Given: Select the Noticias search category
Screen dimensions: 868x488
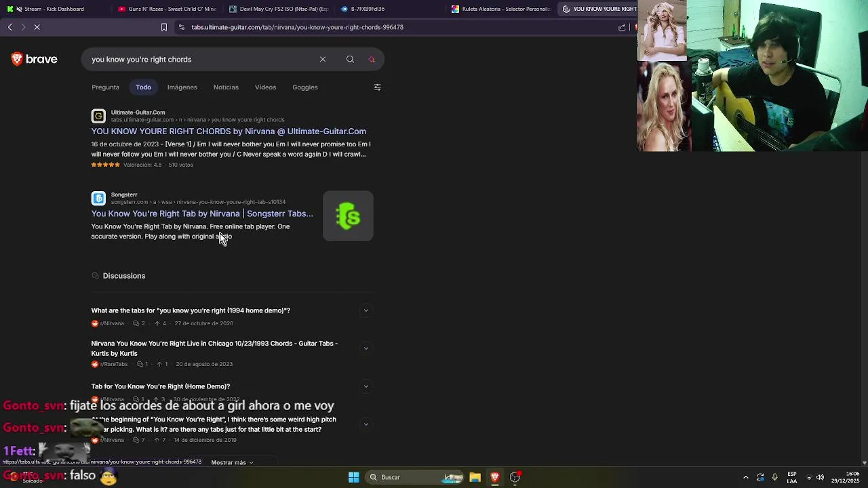Looking at the screenshot, I should (x=226, y=87).
